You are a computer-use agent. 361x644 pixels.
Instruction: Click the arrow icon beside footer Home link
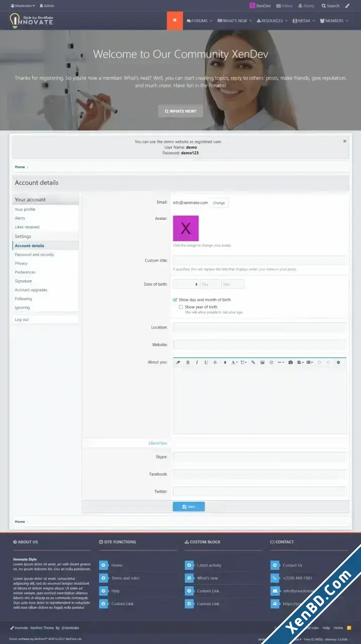(x=103, y=565)
